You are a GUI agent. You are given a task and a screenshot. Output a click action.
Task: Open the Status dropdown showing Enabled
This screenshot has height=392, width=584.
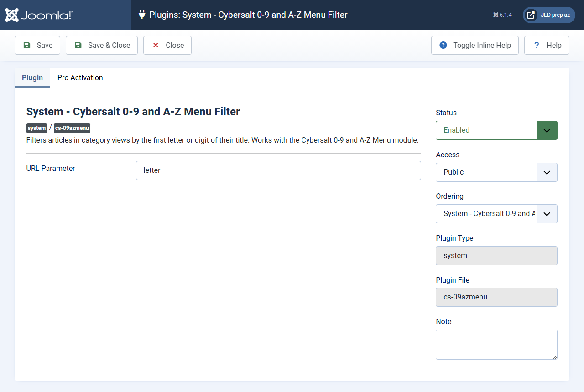[x=496, y=130]
